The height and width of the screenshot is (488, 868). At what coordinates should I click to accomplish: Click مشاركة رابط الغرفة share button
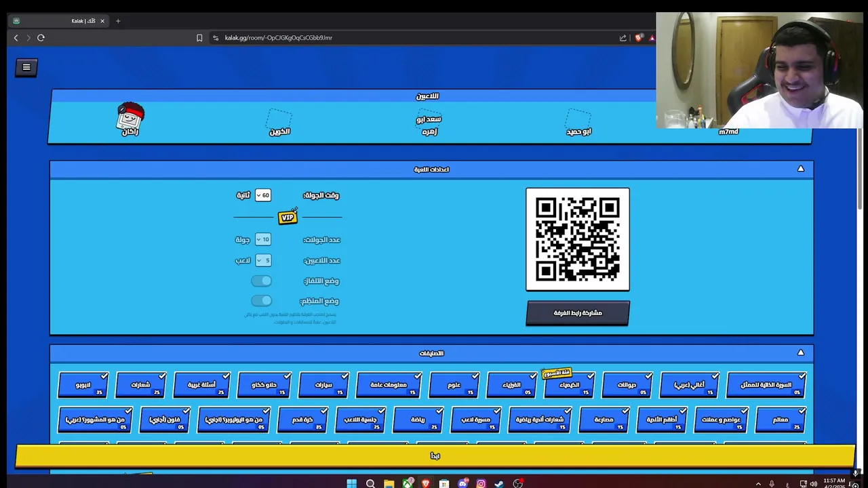[x=578, y=313]
